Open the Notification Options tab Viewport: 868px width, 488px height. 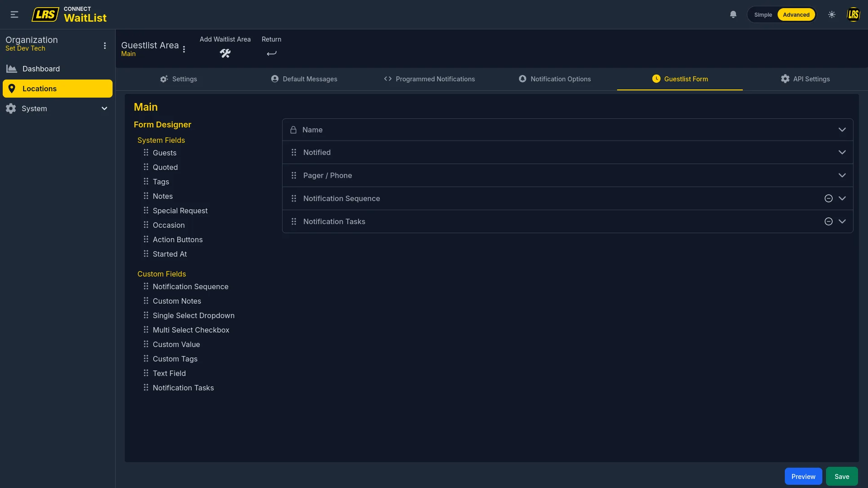coord(555,79)
